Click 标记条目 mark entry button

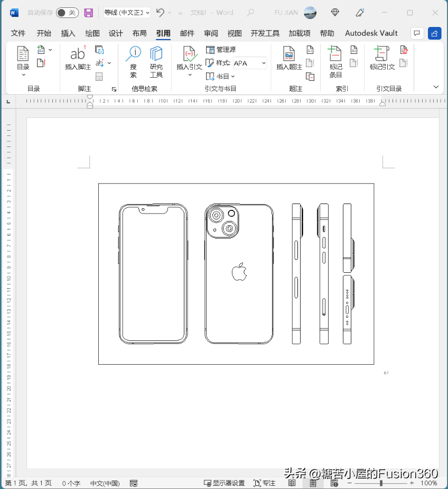click(335, 62)
